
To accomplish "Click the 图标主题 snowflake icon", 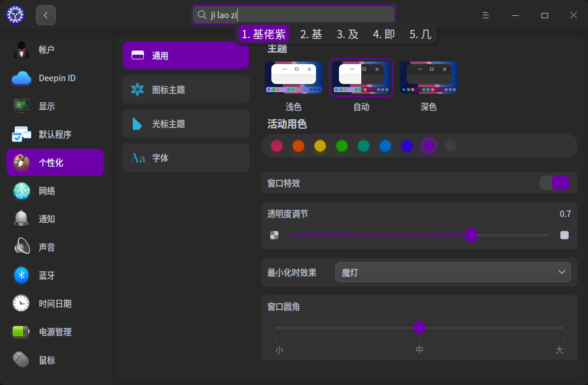I will coord(137,89).
